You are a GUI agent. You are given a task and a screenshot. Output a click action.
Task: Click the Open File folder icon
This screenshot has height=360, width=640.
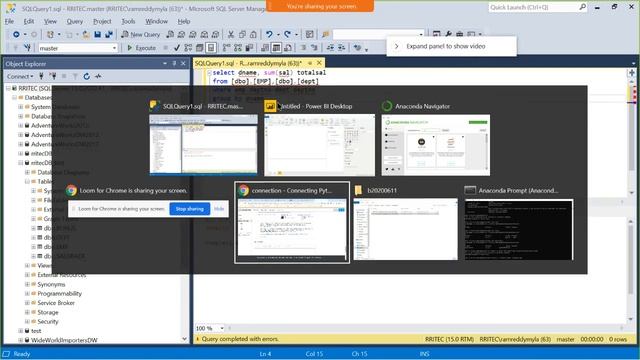point(86,35)
